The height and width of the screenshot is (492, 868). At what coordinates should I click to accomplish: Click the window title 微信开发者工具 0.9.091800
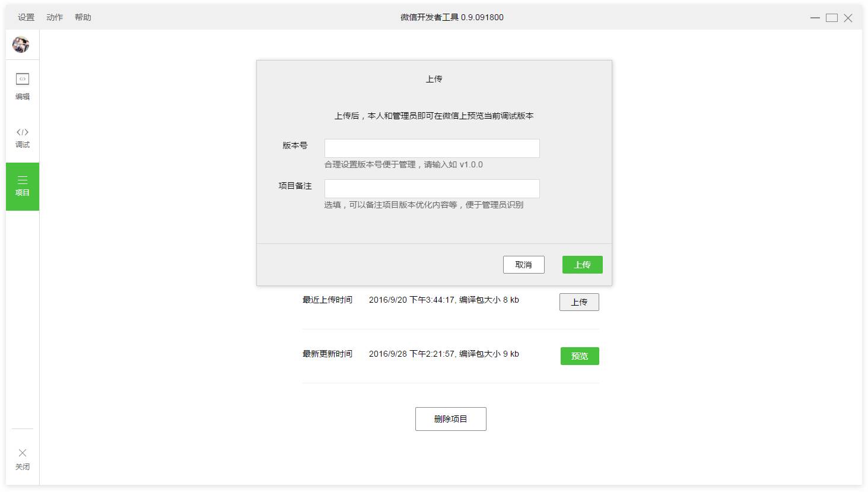[x=452, y=17]
